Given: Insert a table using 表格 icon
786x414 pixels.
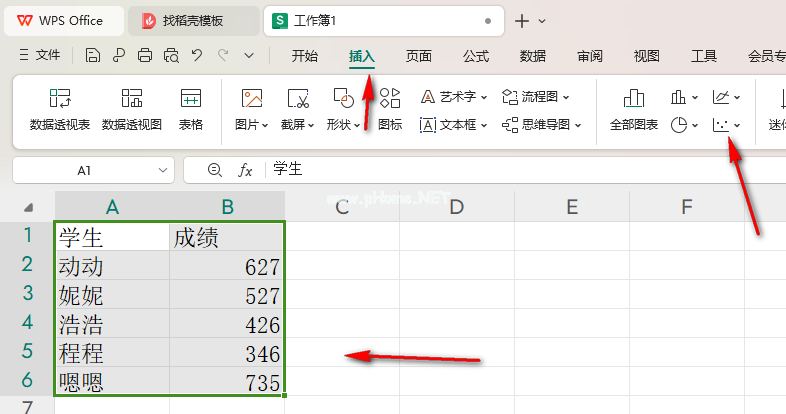Looking at the screenshot, I should coord(191,99).
